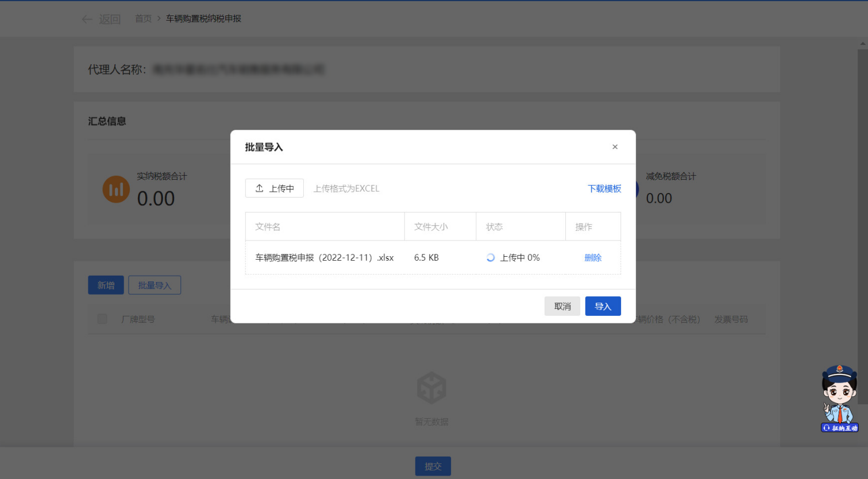868x479 pixels.
Task: Click the 暂无数据 empty box icon
Action: coord(431,388)
